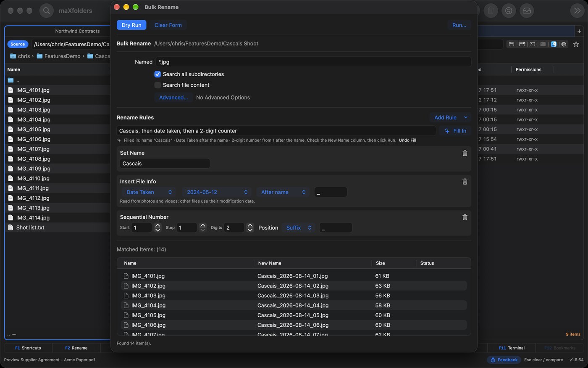
Task: Open F11 Terminal in the bottom bar
Action: (x=512, y=348)
